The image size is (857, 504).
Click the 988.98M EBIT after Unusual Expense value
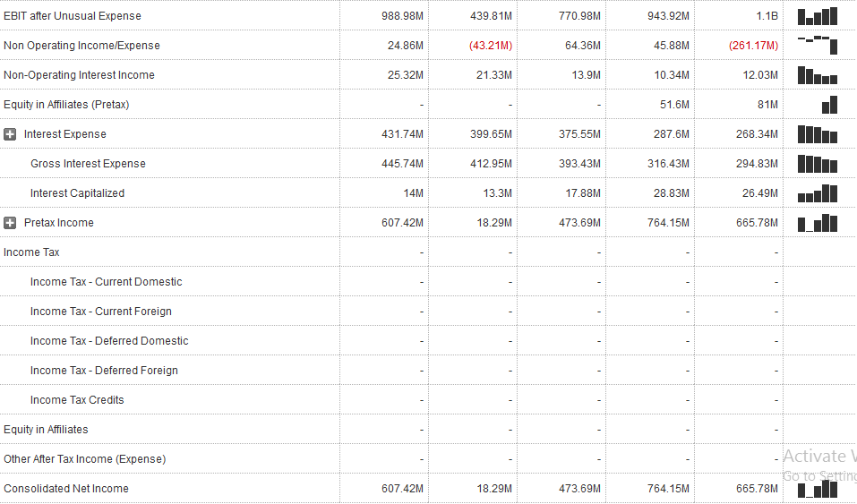pos(402,16)
